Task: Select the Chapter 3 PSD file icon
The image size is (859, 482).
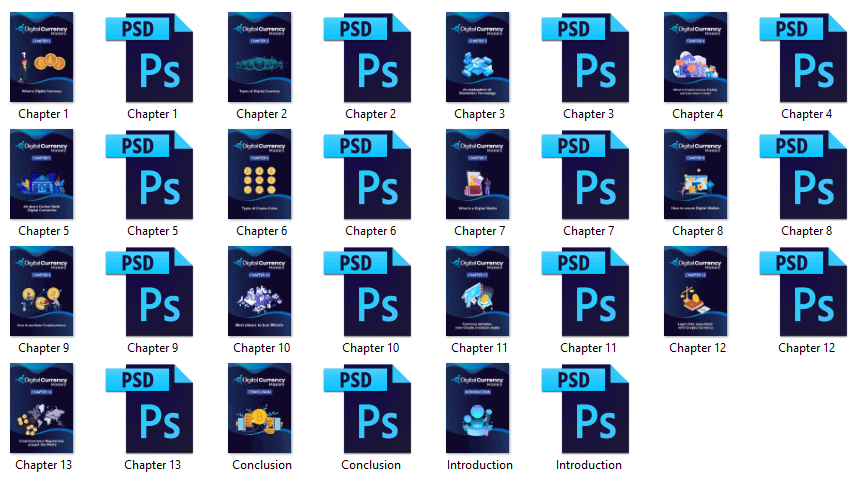Action: click(586, 58)
